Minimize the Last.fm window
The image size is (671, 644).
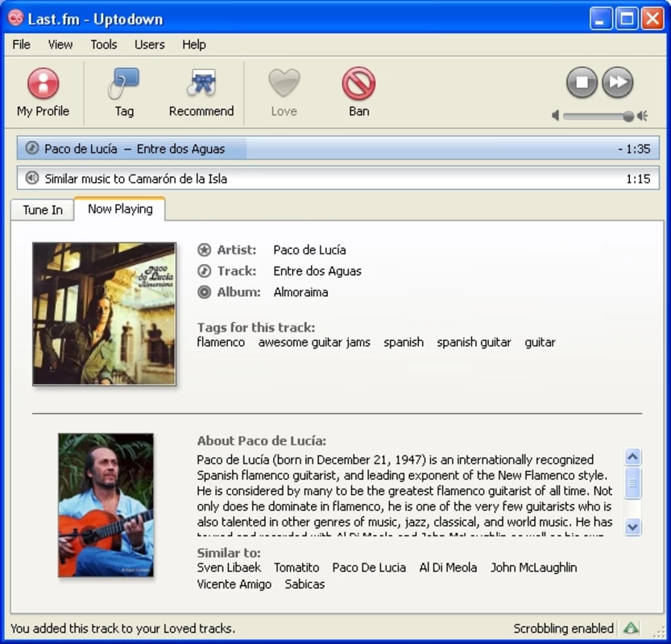point(600,19)
